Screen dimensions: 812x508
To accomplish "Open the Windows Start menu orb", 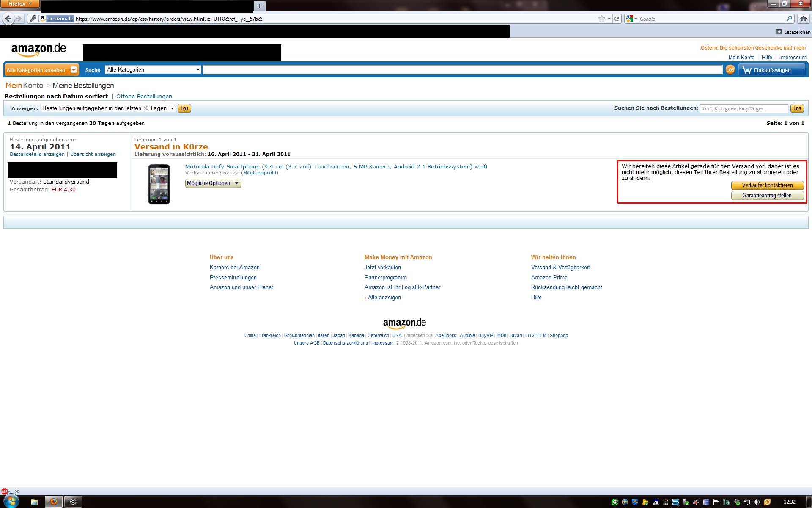I will pos(11,502).
